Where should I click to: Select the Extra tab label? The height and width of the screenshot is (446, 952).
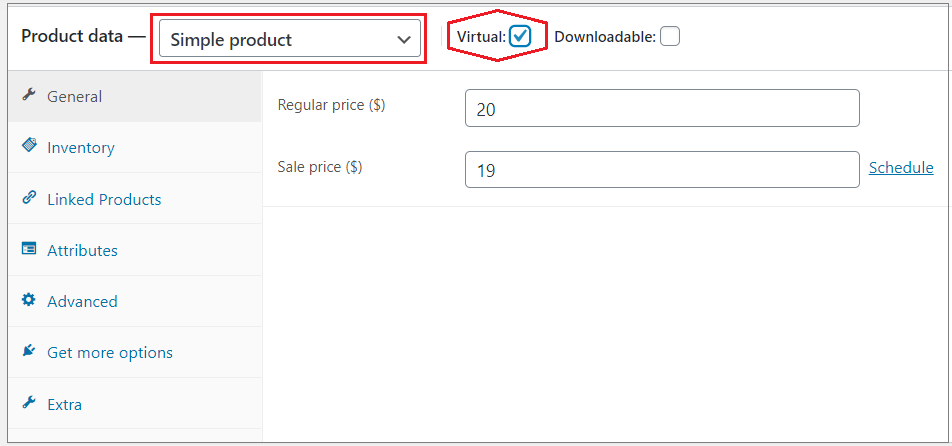[x=64, y=405]
